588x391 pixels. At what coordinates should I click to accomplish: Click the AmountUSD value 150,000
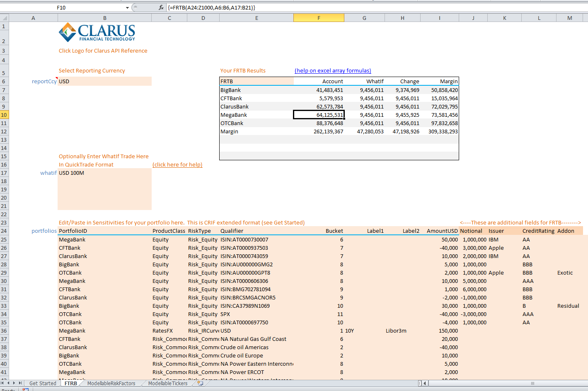[x=440, y=331]
